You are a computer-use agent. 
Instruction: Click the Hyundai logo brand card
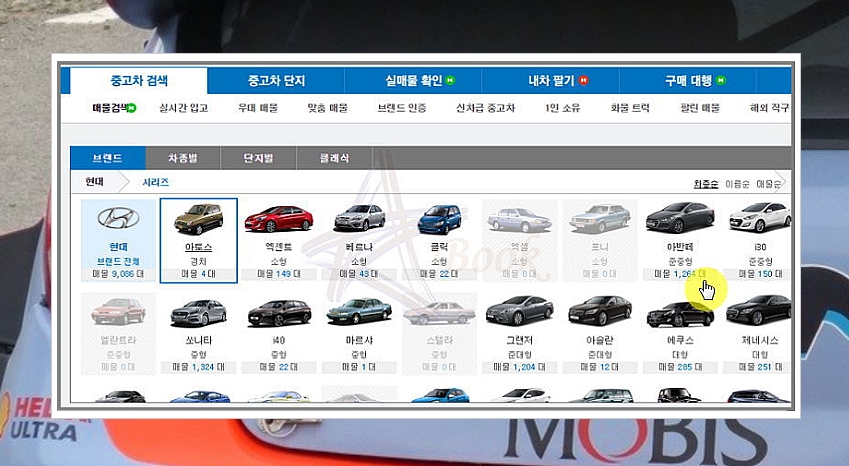coord(118,240)
